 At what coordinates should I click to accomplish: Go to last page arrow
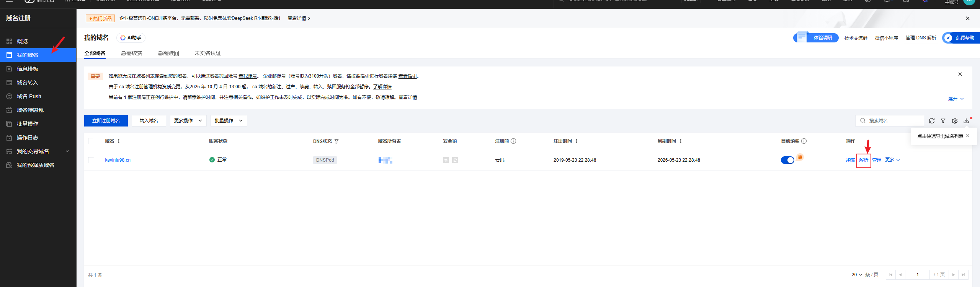tap(963, 275)
